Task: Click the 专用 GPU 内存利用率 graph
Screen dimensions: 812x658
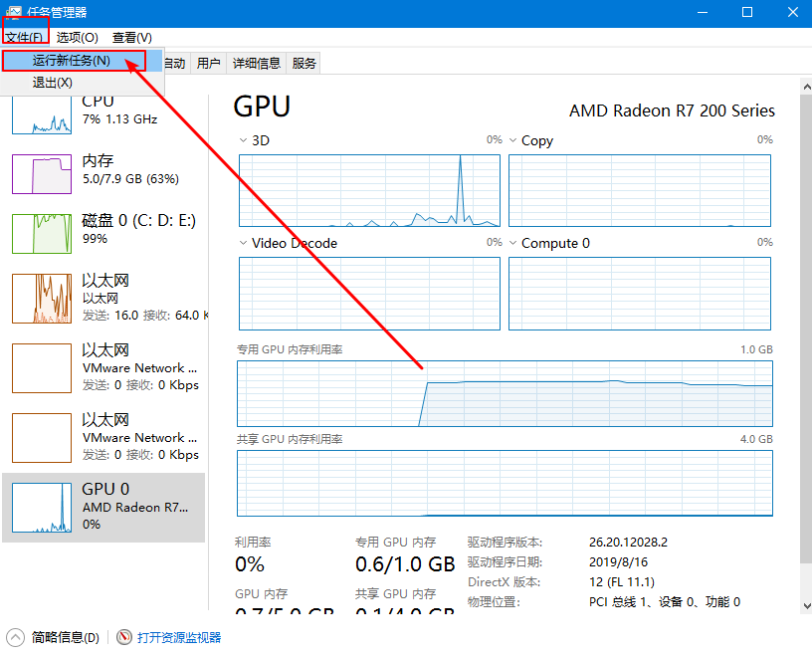Action: pos(504,393)
